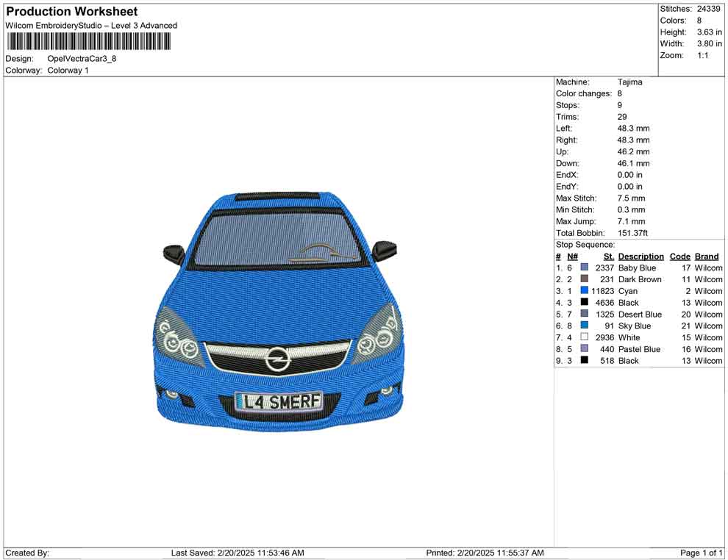Select the Black swatch in row 4

(x=583, y=303)
